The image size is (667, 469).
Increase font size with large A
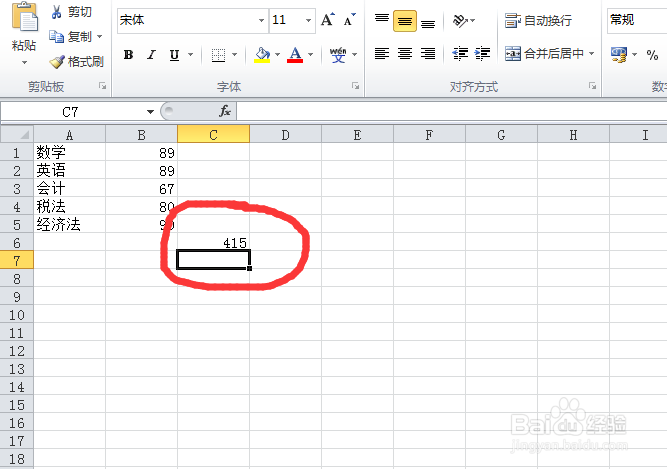[x=328, y=20]
